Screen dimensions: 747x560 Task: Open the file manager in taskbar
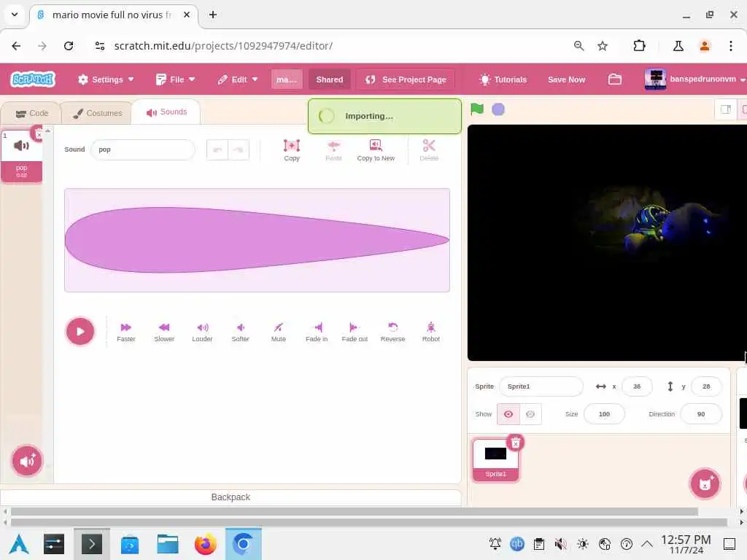[x=168, y=544]
